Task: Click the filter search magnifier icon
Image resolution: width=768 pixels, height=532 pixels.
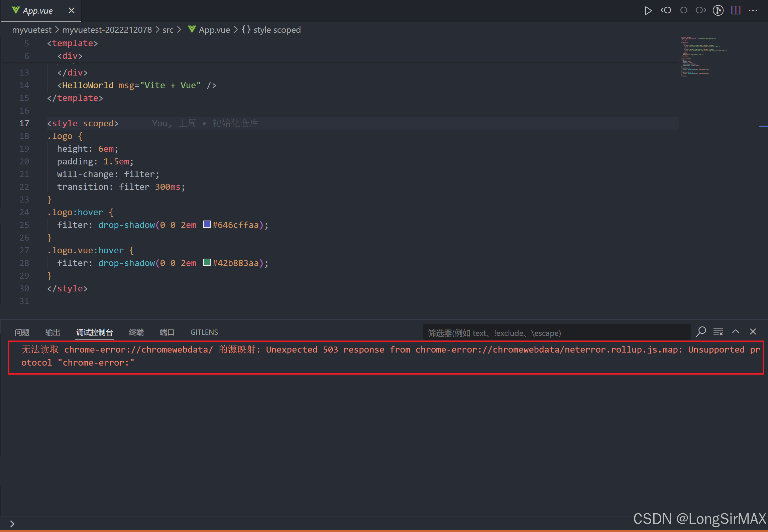Action: point(701,332)
